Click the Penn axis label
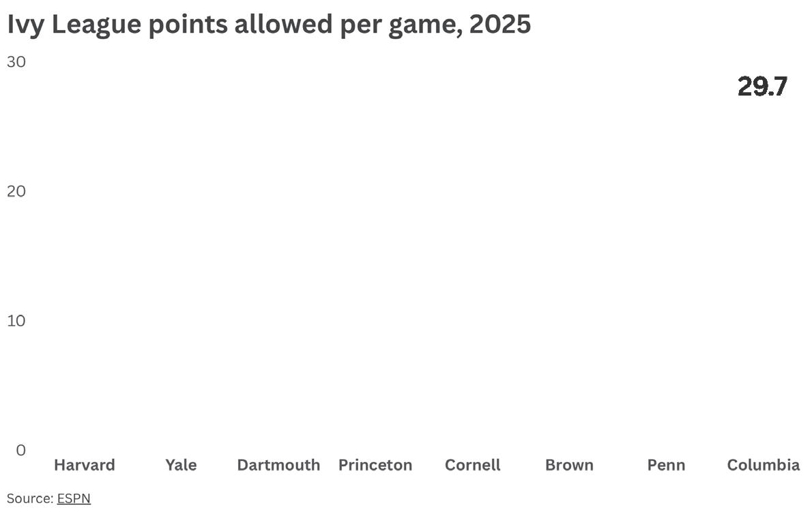 coord(667,465)
